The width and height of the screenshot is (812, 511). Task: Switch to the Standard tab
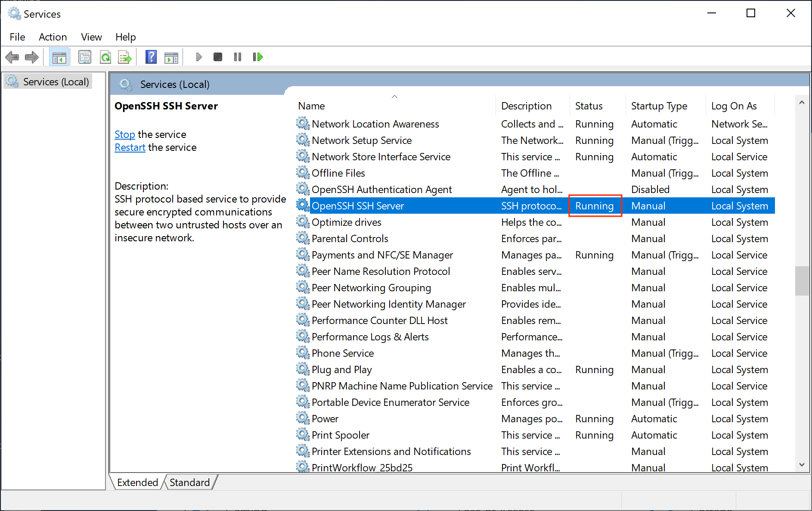point(189,482)
